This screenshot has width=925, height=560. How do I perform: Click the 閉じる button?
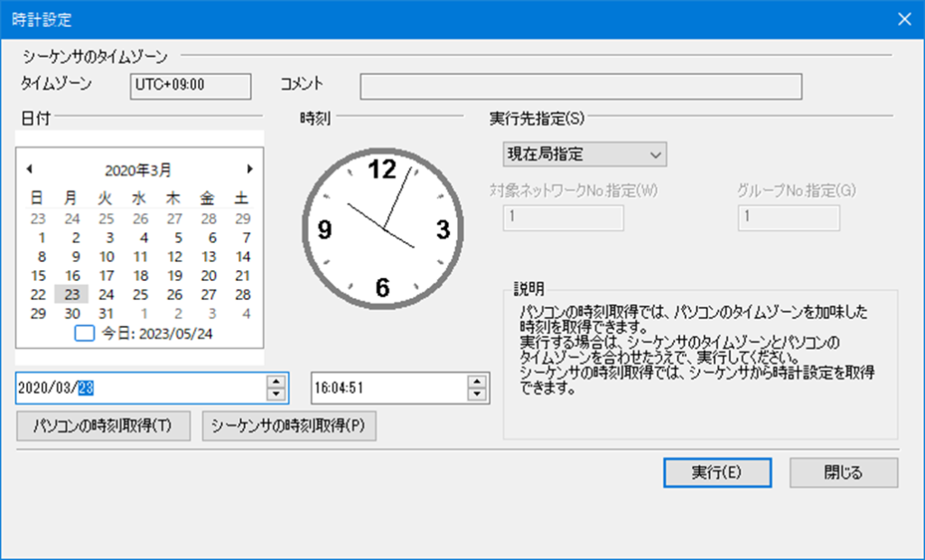843,472
